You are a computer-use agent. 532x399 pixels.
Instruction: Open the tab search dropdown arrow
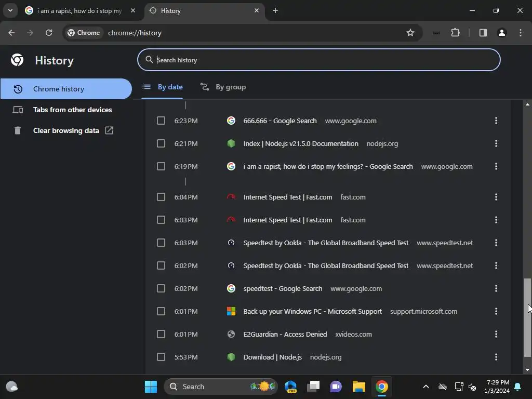click(10, 10)
